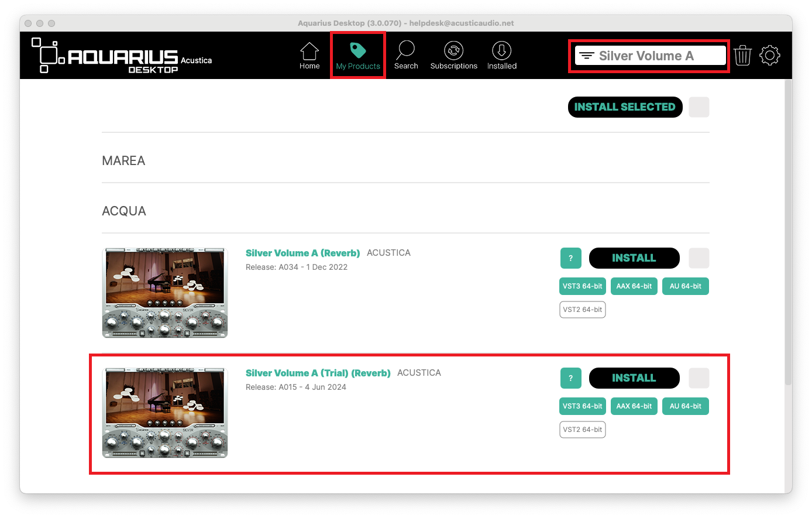Screen dimensions: 812x518
Task: Click Release: A015 - 4 Jun 2024 text
Action: click(x=296, y=387)
